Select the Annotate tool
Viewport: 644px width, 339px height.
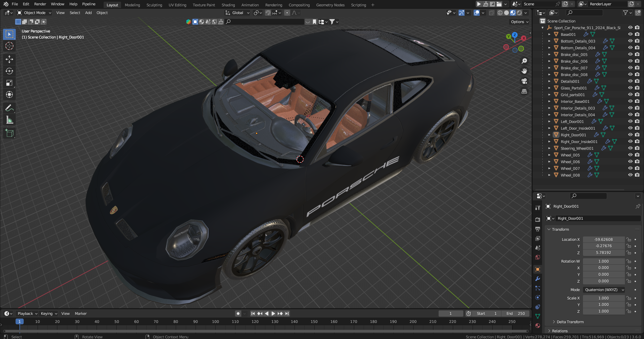[9, 108]
